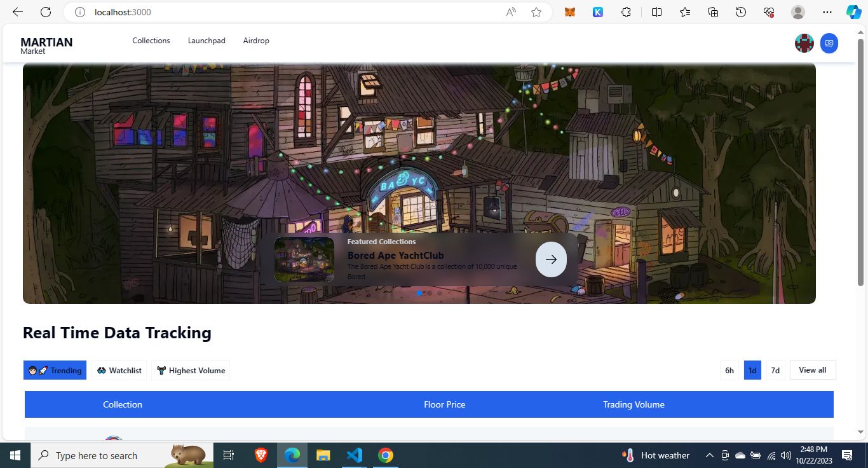
Task: Open Task View on the taskbar
Action: pyautogui.click(x=229, y=455)
